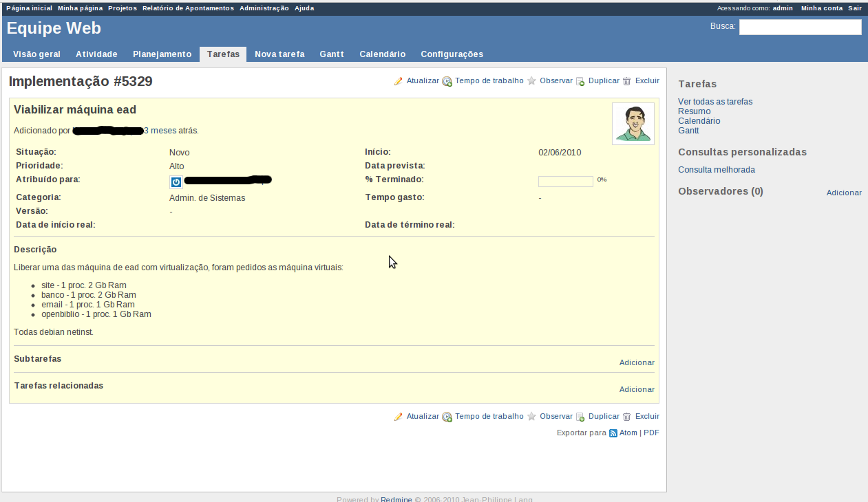Open Administração in the top menu
868x502 pixels.
pyautogui.click(x=264, y=8)
